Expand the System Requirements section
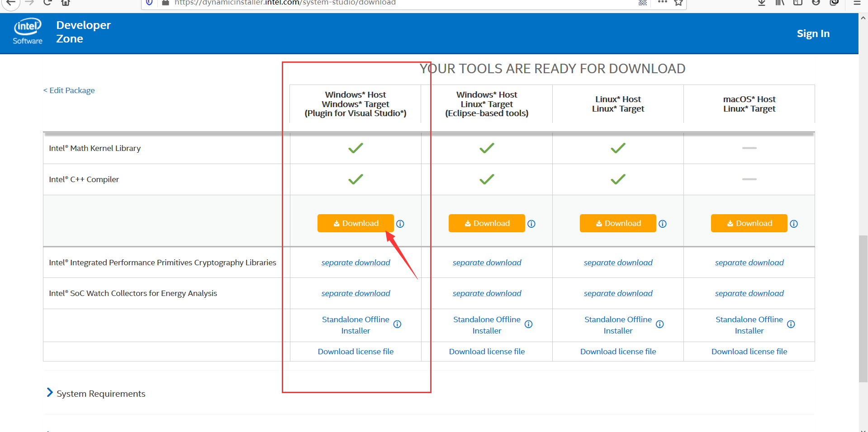Viewport: 868px width, 432px height. click(x=96, y=394)
